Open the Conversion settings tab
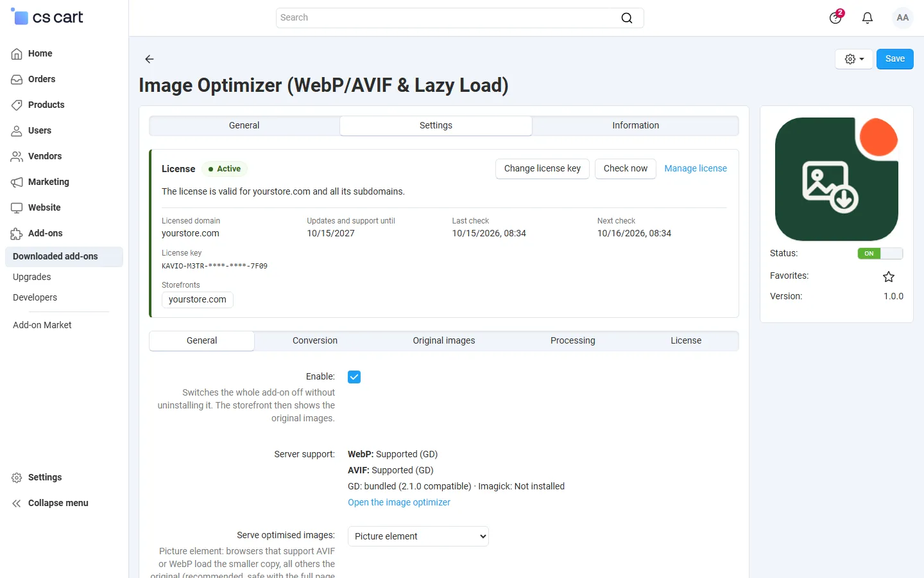Viewport: 924px width, 578px height. tap(315, 341)
